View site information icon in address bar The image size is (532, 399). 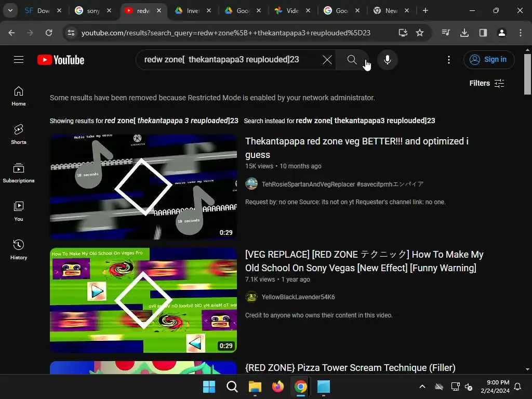[71, 33]
